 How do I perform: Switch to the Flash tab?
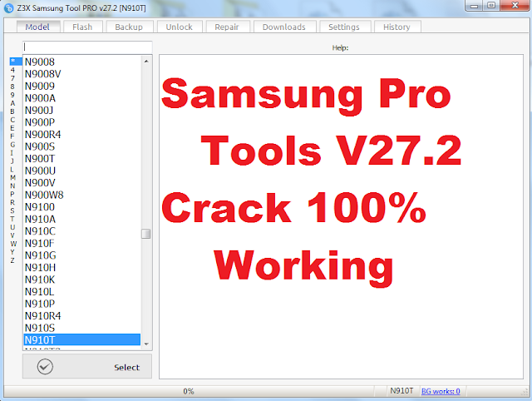[x=82, y=27]
